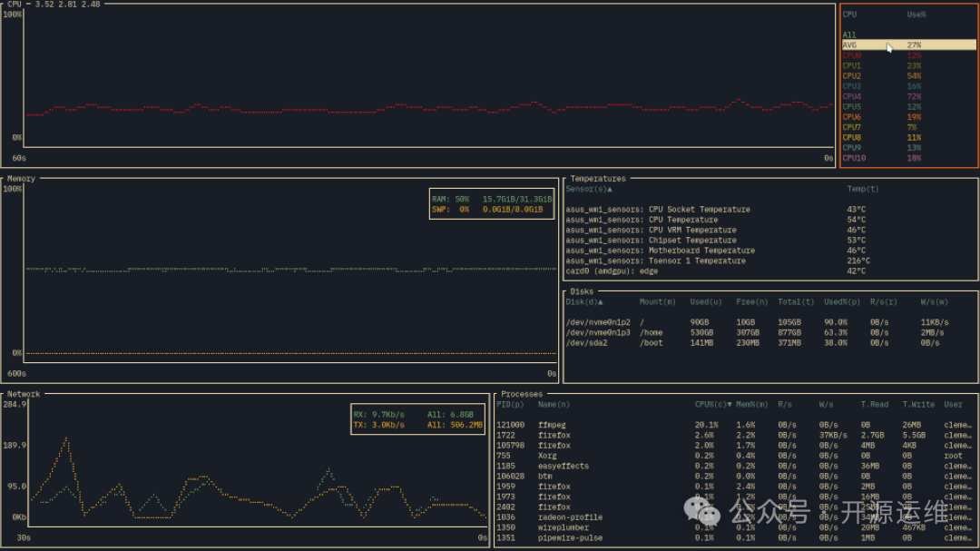980x551 pixels.
Task: Click the Name(n) process column header
Action: click(x=554, y=404)
